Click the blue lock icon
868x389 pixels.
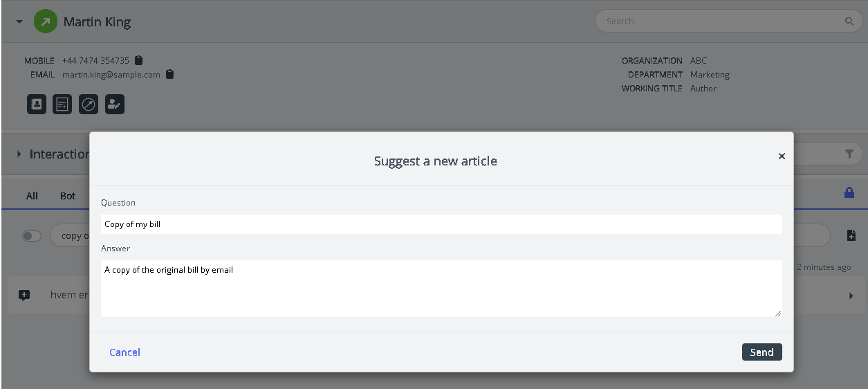pyautogui.click(x=849, y=192)
